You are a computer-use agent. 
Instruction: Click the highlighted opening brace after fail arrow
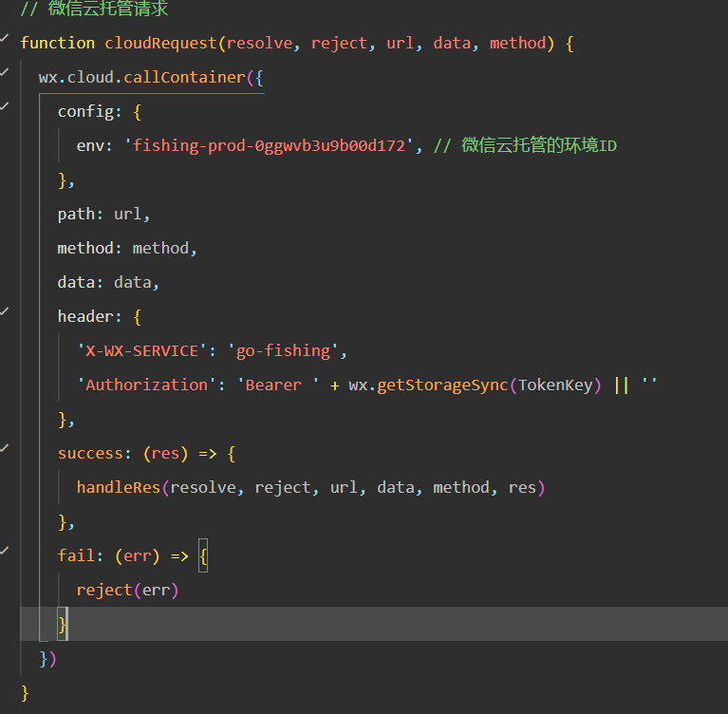coord(203,555)
